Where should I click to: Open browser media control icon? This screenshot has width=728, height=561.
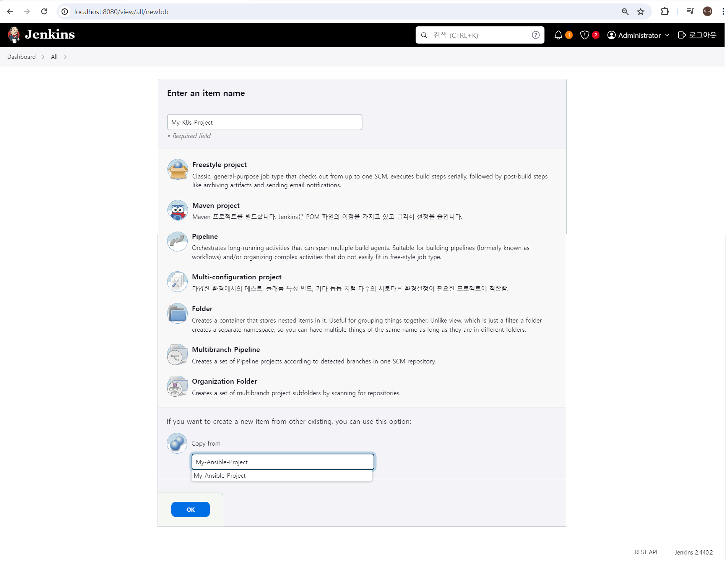tap(690, 11)
